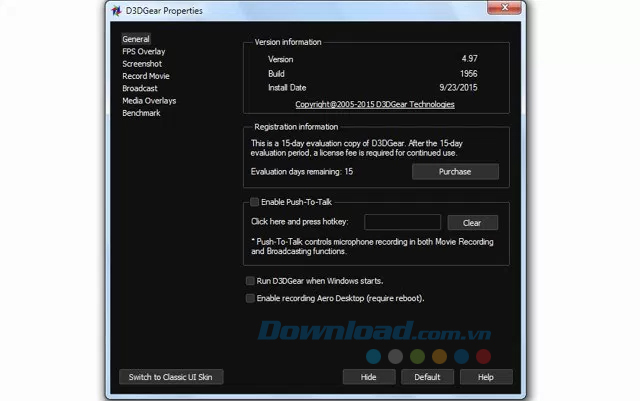The image size is (640, 401).
Task: Open Help from the bottom right
Action: click(x=486, y=377)
